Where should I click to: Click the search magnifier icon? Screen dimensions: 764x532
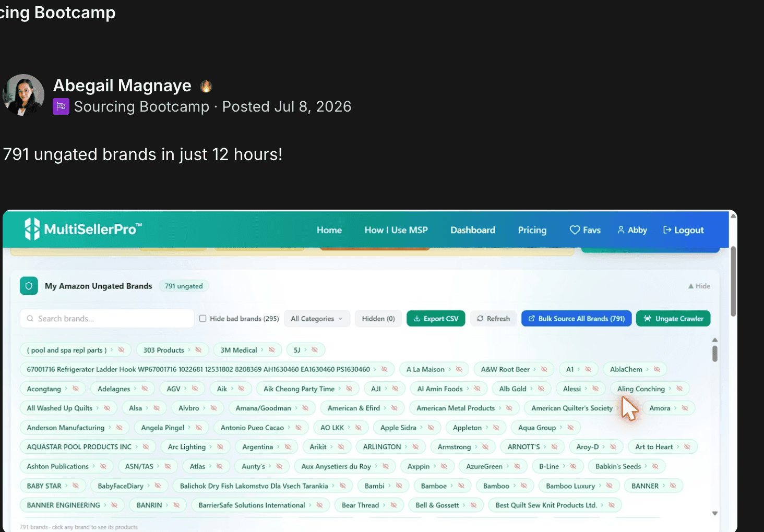tap(30, 319)
